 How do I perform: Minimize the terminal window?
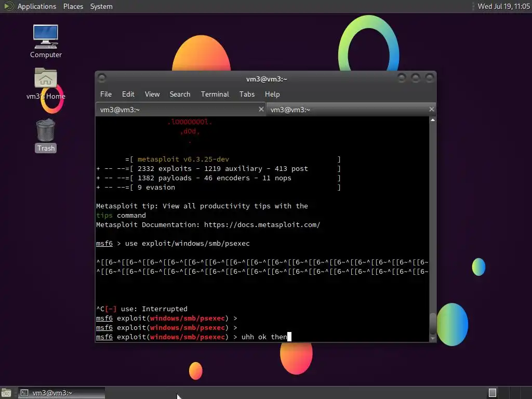coord(402,78)
